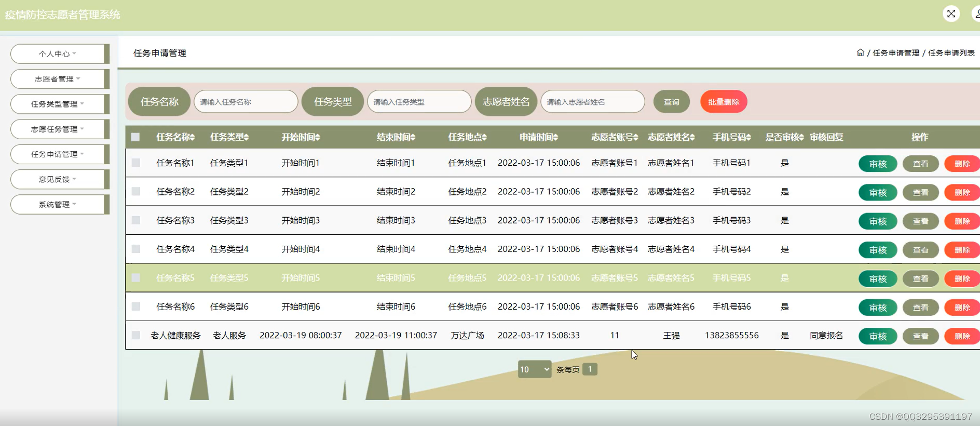Click 删除 for 任务名称4 row
Image resolution: width=980 pixels, height=426 pixels.
point(962,250)
